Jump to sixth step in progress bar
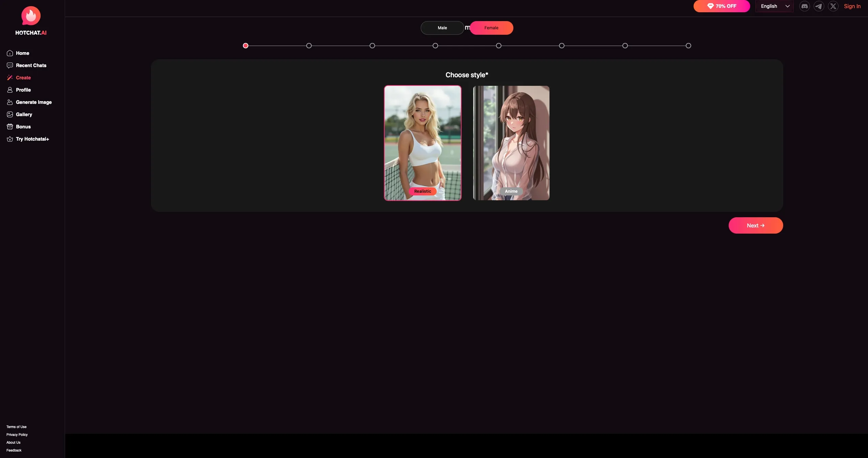The image size is (868, 458). click(x=562, y=46)
